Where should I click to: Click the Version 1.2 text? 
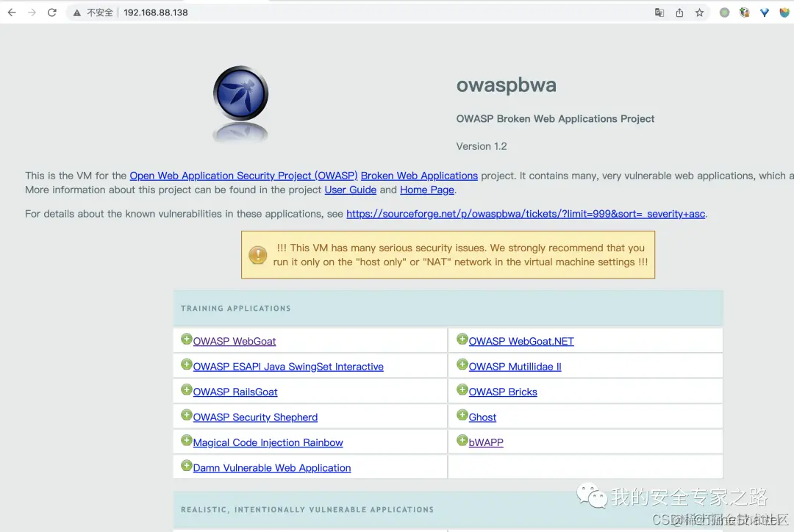tap(482, 146)
